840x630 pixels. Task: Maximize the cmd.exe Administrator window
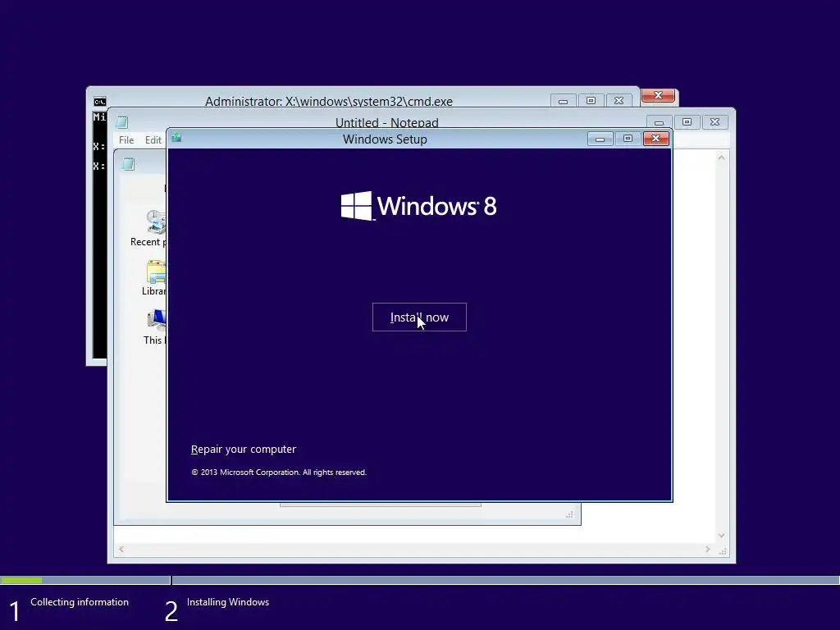591,101
